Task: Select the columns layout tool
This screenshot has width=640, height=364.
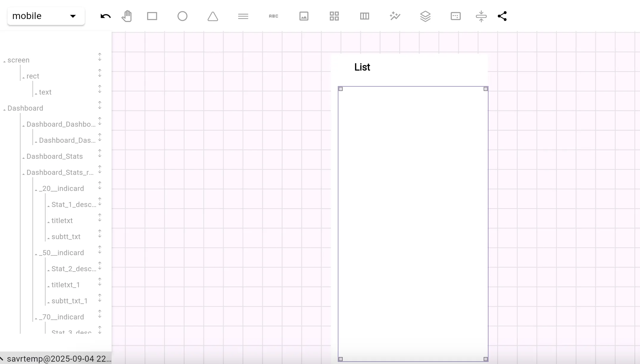Action: pyautogui.click(x=365, y=16)
